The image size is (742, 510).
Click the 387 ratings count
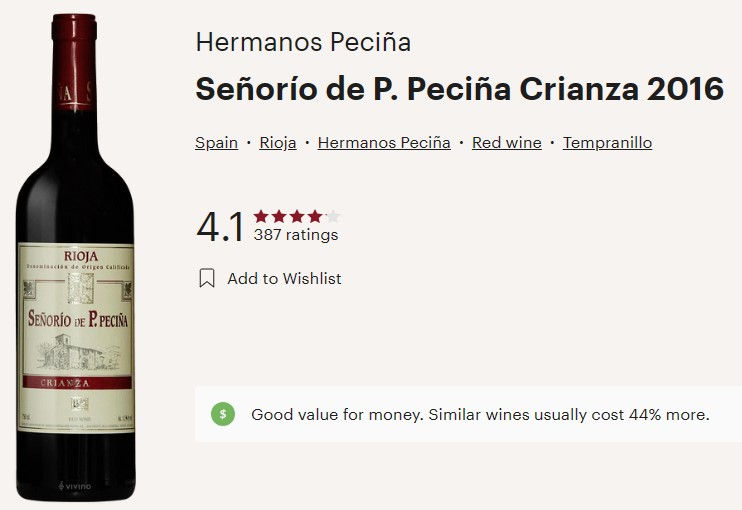coord(296,236)
